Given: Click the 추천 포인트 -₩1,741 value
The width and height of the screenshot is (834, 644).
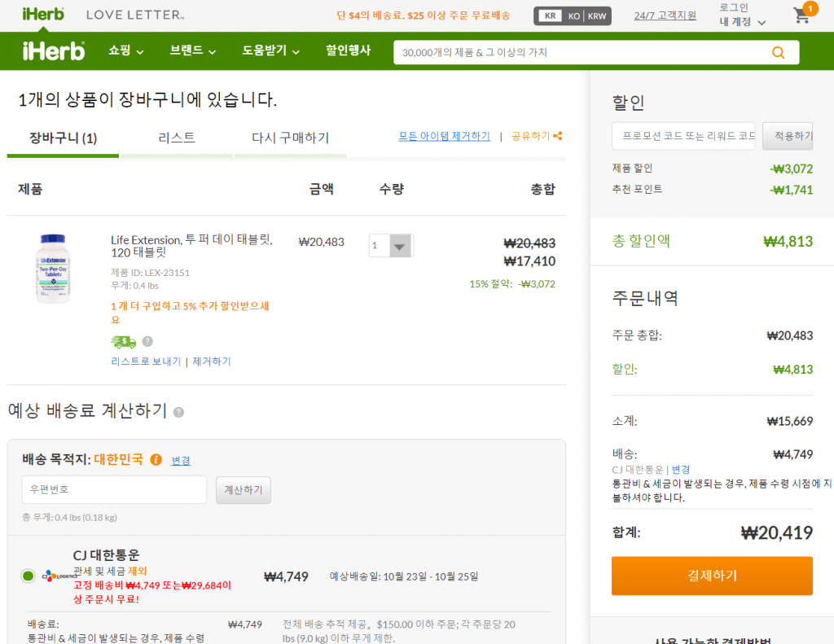Looking at the screenshot, I should coord(791,190).
